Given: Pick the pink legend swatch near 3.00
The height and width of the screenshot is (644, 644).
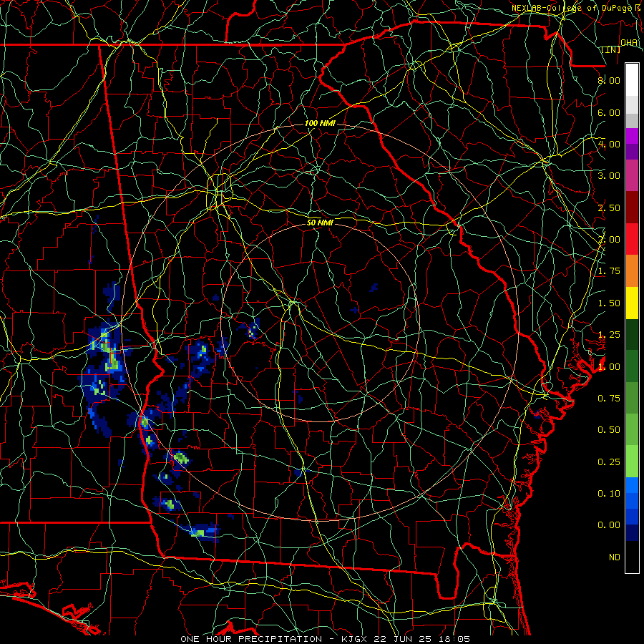Looking at the screenshot, I should (632, 175).
